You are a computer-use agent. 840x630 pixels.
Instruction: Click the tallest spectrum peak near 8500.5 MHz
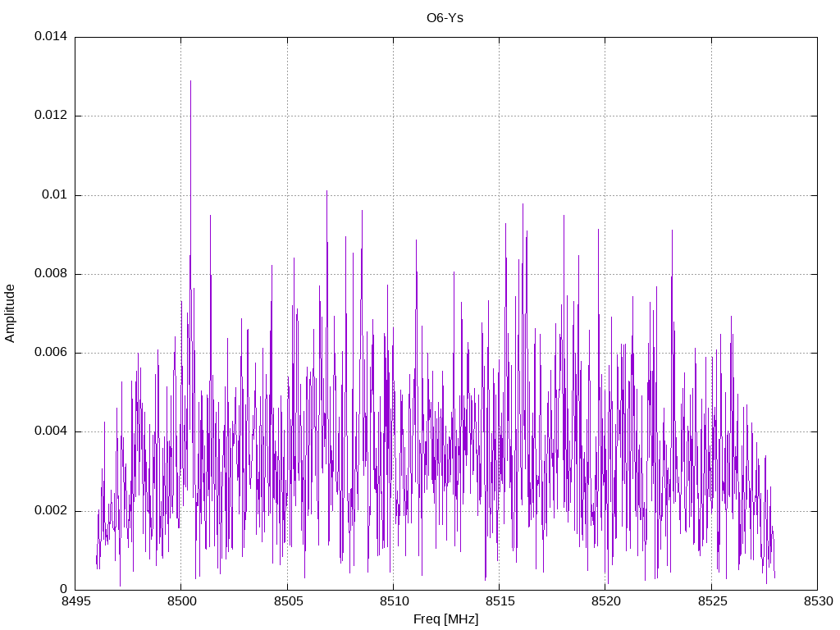(x=190, y=81)
